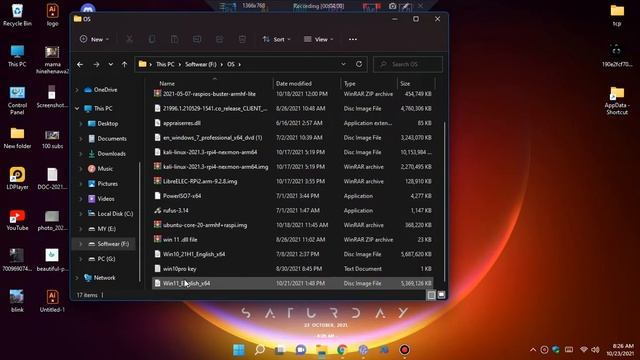Show hidden system tray icons chevron
The height and width of the screenshot is (360, 640).
pos(533,350)
